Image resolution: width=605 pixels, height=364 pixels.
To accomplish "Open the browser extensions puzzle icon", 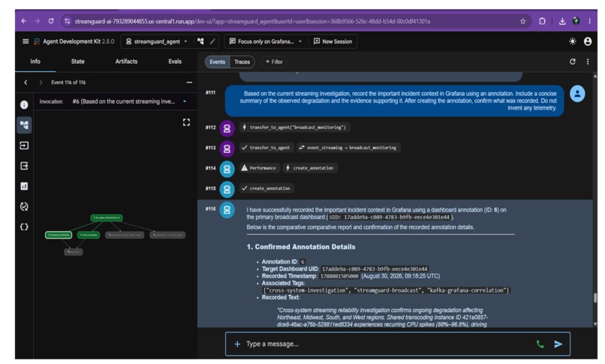I will coord(542,21).
